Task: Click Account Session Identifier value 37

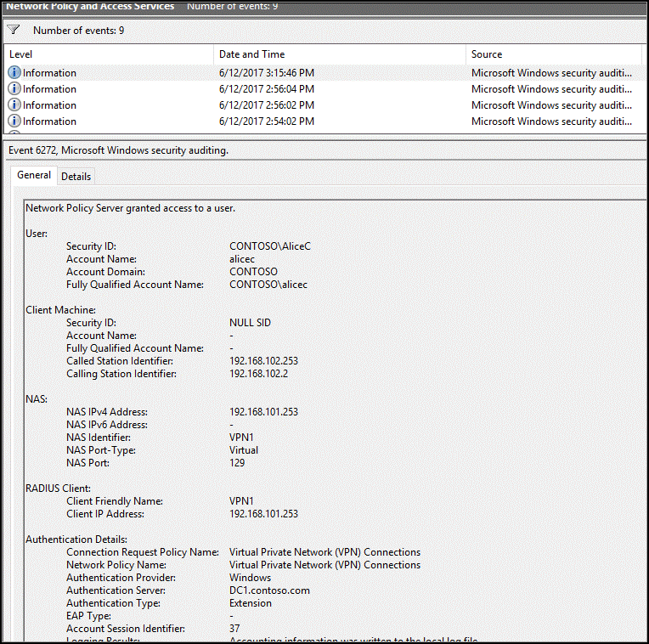Action: click(x=234, y=629)
